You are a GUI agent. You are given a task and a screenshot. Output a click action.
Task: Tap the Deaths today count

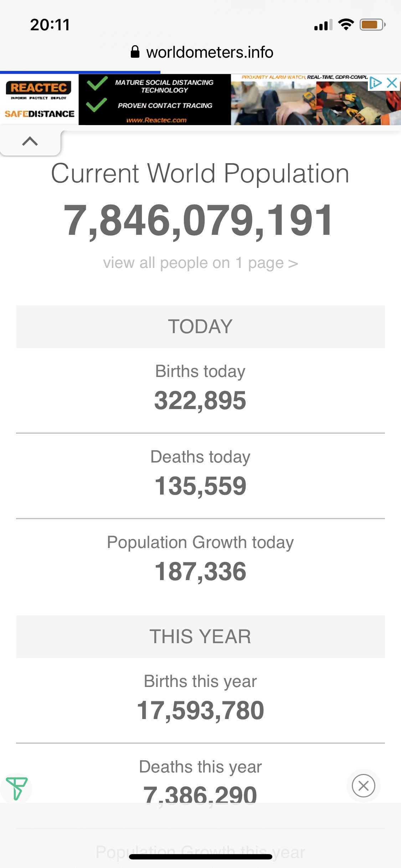click(x=200, y=486)
